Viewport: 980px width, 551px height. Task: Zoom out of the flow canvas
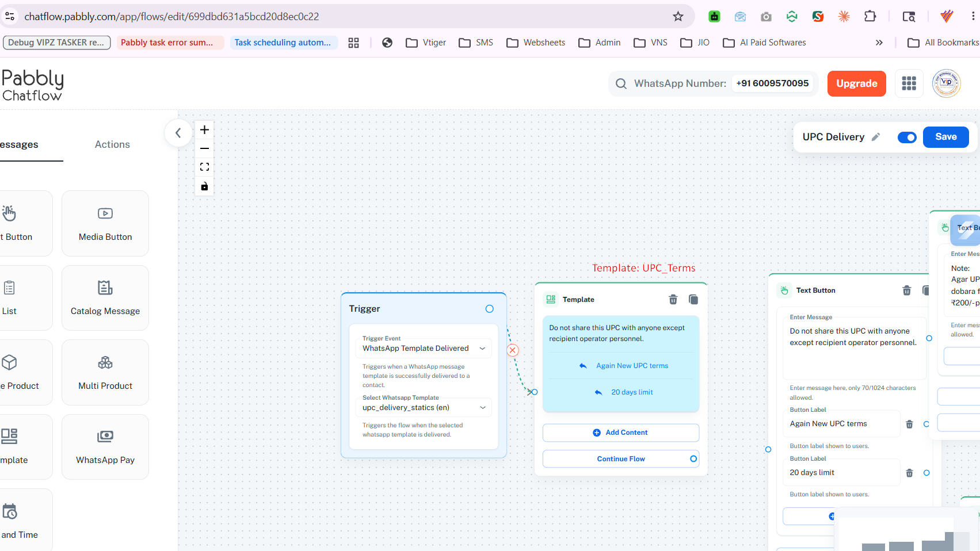tap(204, 148)
